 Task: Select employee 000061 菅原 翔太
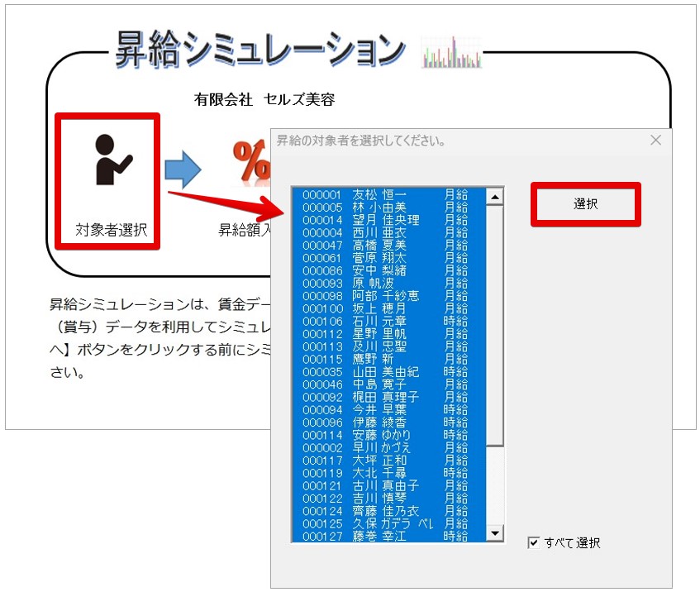pos(388,258)
